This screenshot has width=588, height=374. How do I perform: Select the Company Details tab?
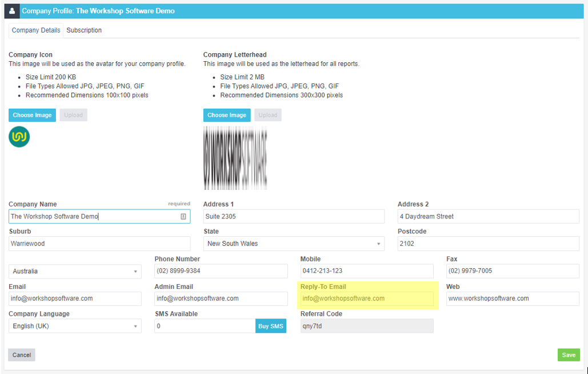[36, 30]
